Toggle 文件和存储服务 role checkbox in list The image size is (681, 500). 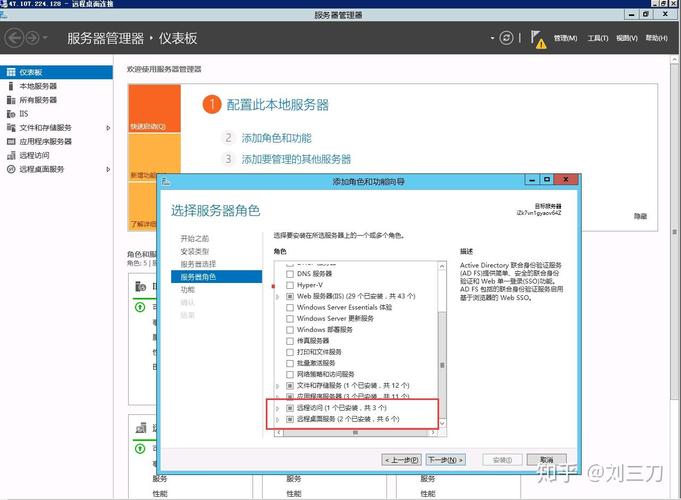click(290, 386)
